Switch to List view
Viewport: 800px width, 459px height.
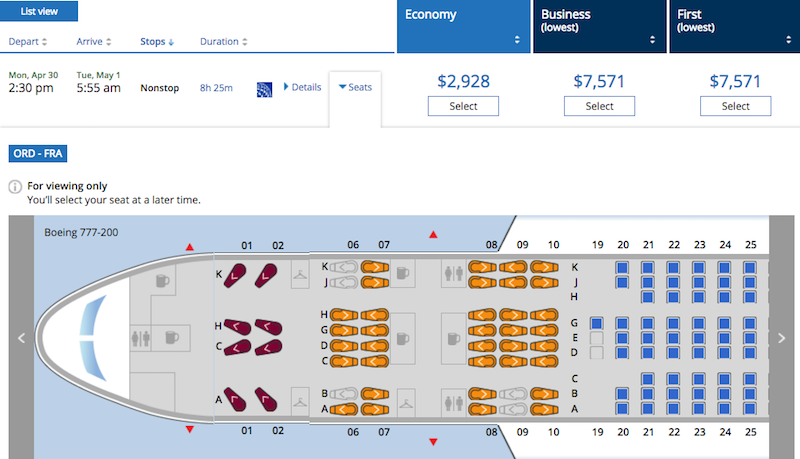coord(39,11)
